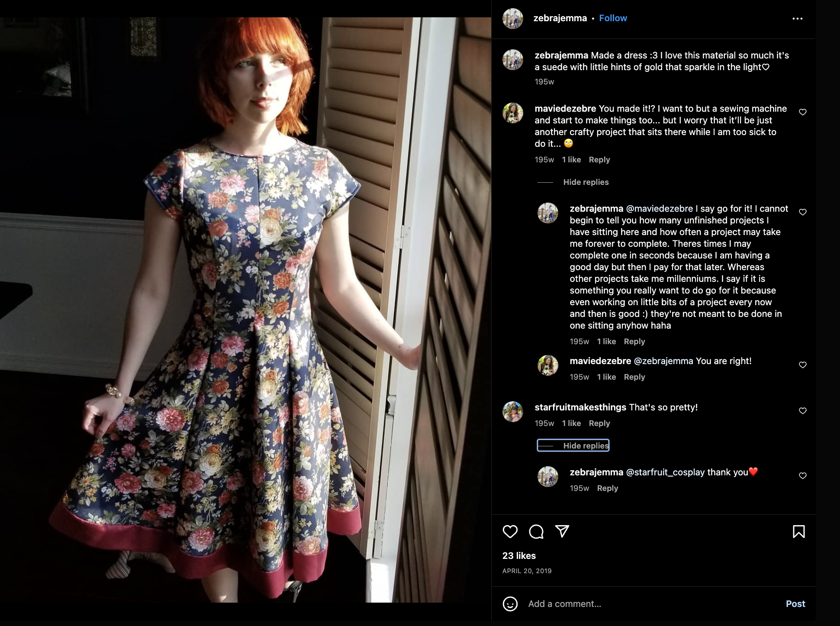Share the post via paper plane icon
840x626 pixels.
coord(562,531)
